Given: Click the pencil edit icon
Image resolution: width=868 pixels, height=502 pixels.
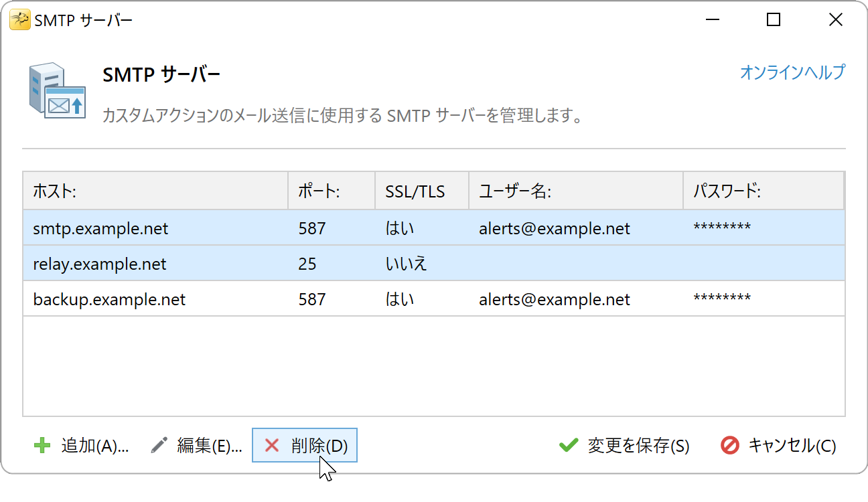Looking at the screenshot, I should pos(159,445).
